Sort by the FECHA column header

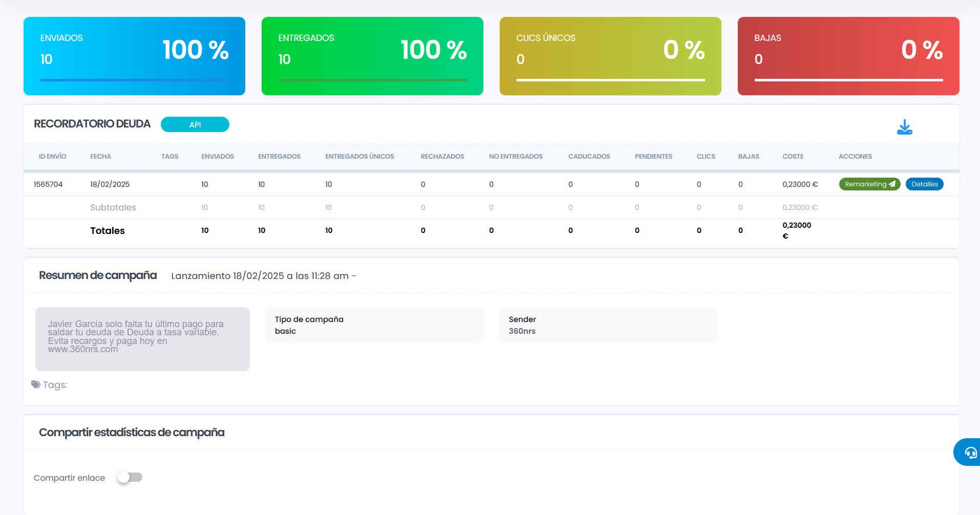pos(100,157)
